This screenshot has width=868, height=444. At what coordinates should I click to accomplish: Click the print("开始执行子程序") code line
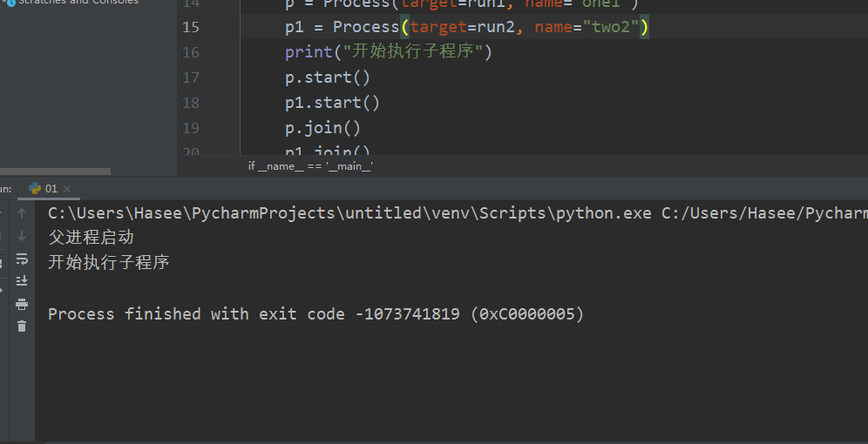(x=389, y=51)
